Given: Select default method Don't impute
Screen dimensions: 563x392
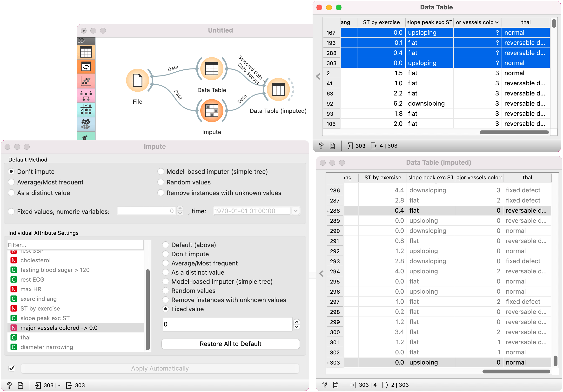Looking at the screenshot, I should (x=11, y=171).
